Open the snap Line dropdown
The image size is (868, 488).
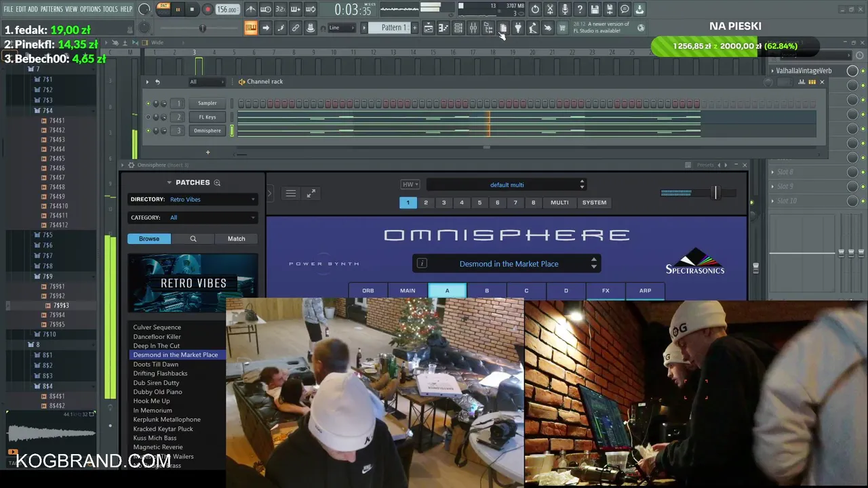coord(342,28)
